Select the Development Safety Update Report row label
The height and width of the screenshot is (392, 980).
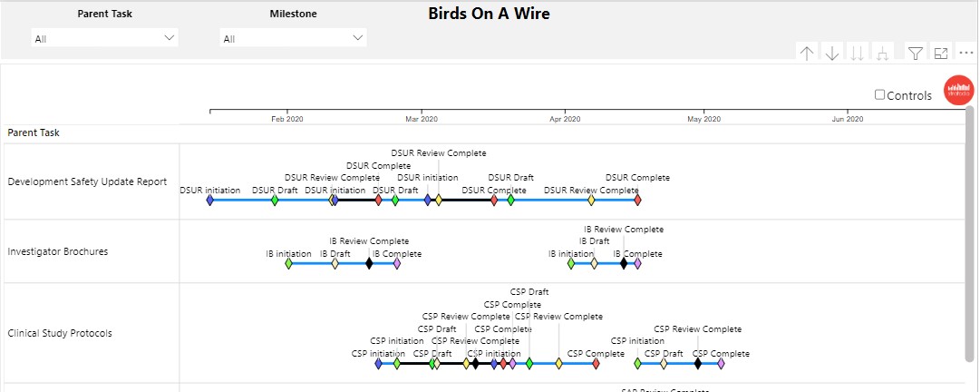pyautogui.click(x=87, y=181)
